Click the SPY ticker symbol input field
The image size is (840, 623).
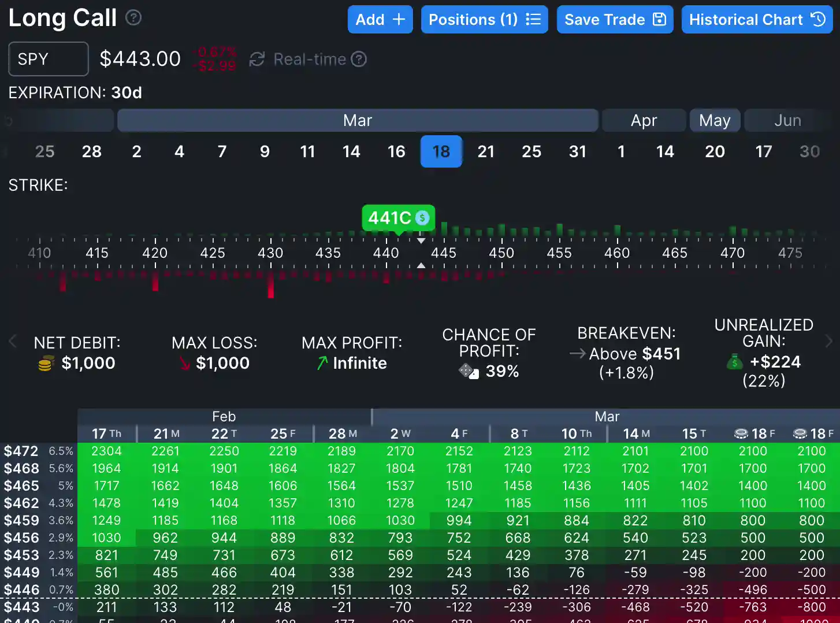tap(49, 59)
